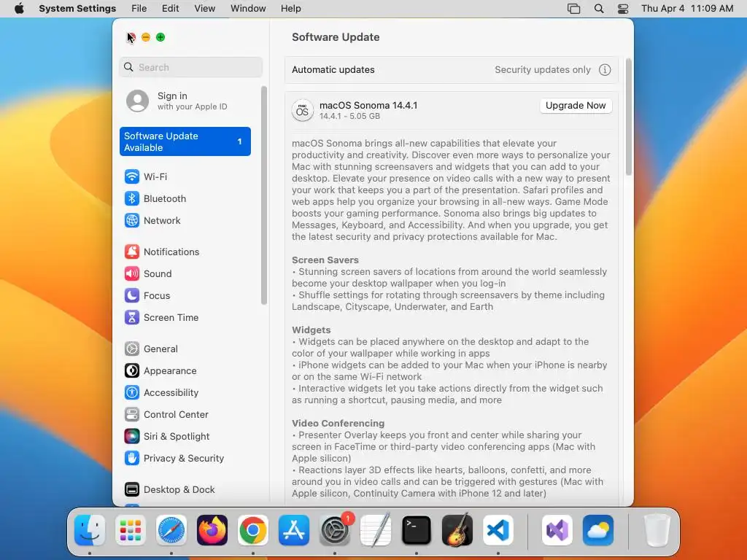
Task: Open App Store from the Dock
Action: [x=294, y=530]
